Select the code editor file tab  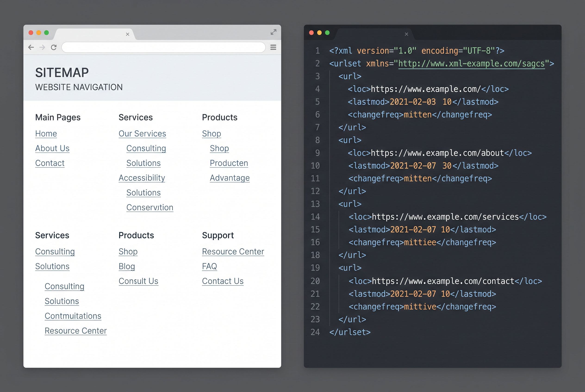374,34
